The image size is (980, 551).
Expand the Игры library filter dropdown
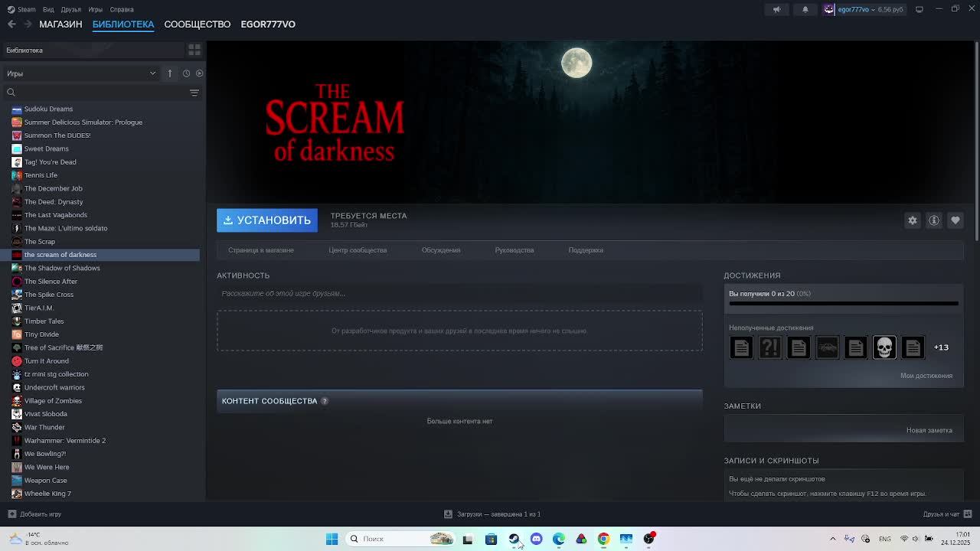coord(81,73)
